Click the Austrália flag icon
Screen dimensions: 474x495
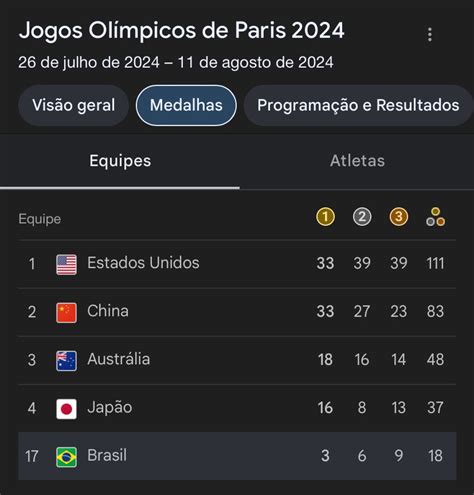(66, 361)
